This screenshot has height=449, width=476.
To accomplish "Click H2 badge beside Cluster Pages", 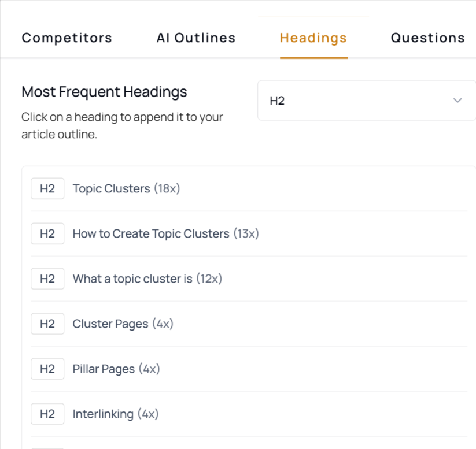I will click(47, 324).
